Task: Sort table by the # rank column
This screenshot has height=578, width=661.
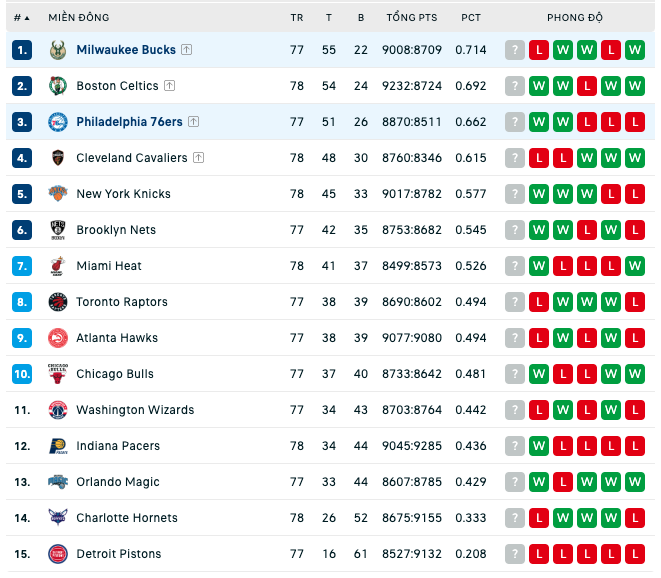Action: (x=21, y=18)
